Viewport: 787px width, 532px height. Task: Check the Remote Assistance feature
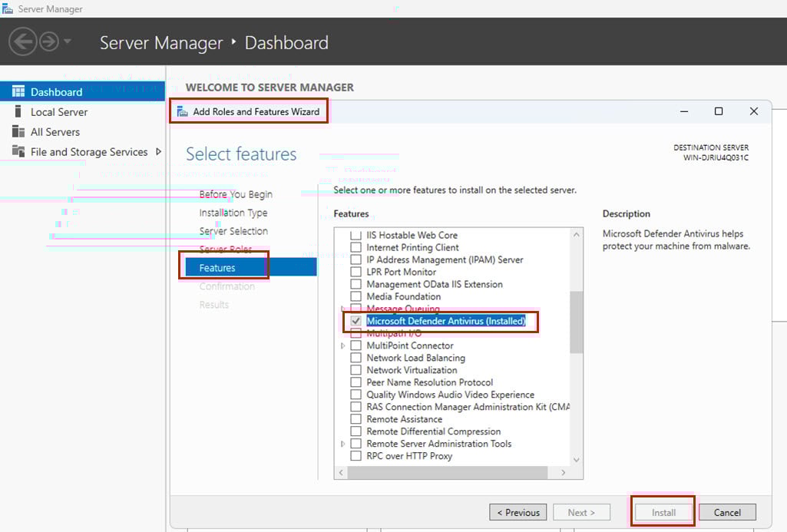[355, 419]
